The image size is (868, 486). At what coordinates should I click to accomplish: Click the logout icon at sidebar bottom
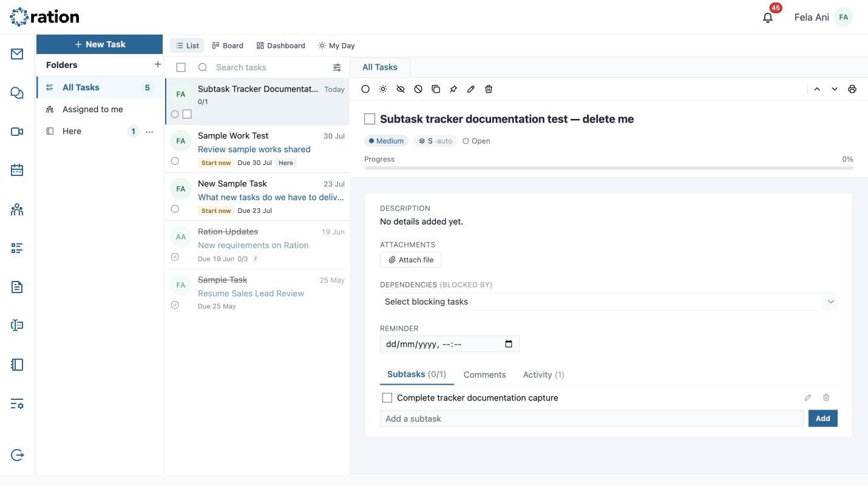tap(17, 455)
